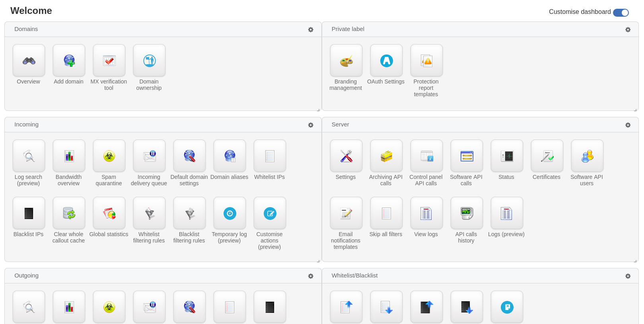Open Email notifications templates
The width and height of the screenshot is (644, 324).
coord(346,213)
